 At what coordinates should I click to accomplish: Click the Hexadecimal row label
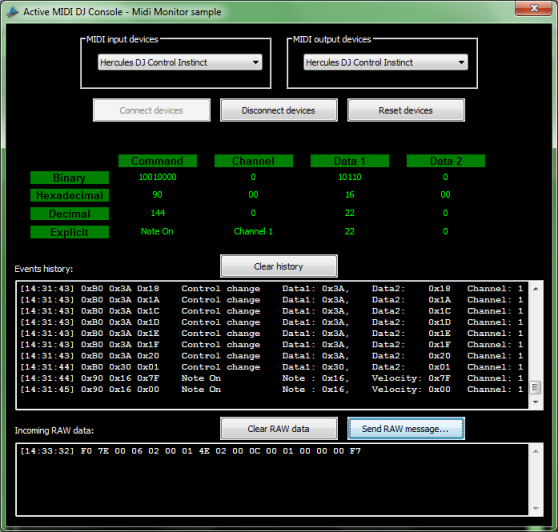click(69, 195)
